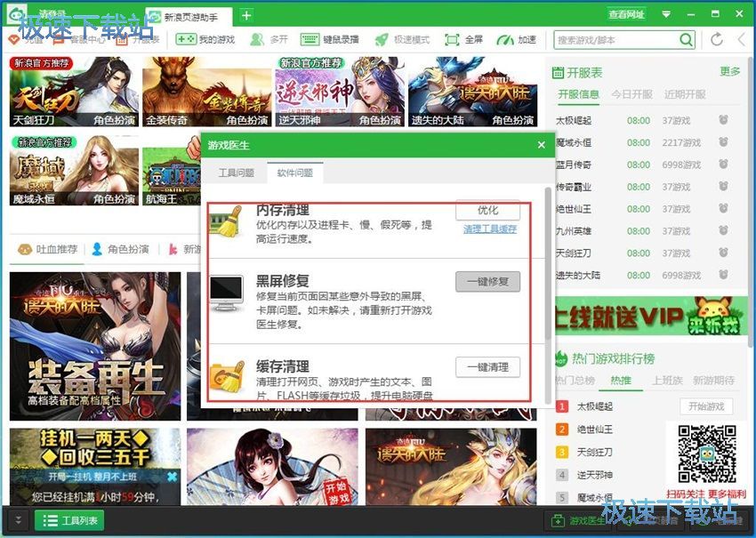Set alarm reminder for 蓝月传奇 server
This screenshot has height=538, width=756.
coord(723,165)
